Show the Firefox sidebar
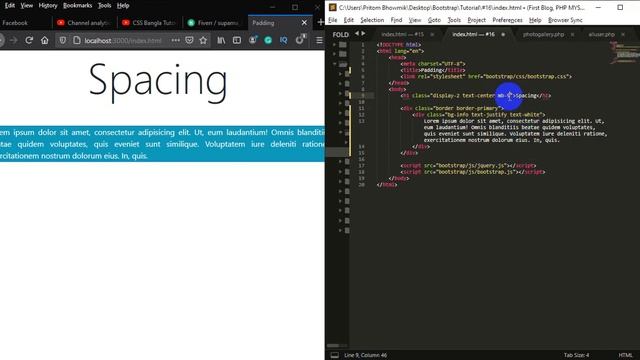Screen dimensions: 640x360 pos(237,40)
